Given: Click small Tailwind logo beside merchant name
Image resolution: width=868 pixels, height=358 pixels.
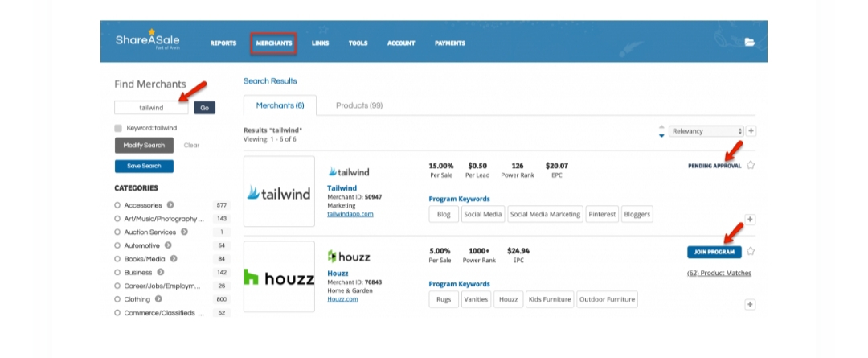Looking at the screenshot, I should coord(348,172).
